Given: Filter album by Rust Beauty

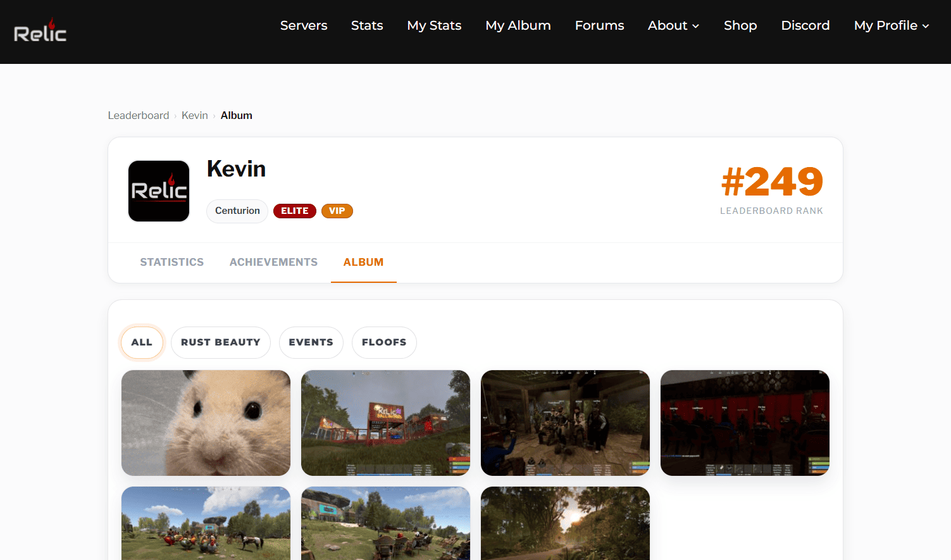Looking at the screenshot, I should (x=221, y=342).
